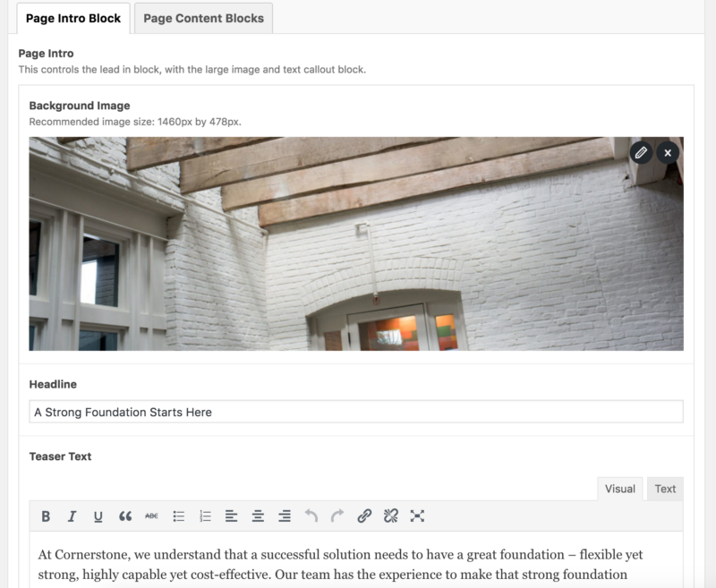The height and width of the screenshot is (588, 716).
Task: Insert a numbered list
Action: point(205,516)
